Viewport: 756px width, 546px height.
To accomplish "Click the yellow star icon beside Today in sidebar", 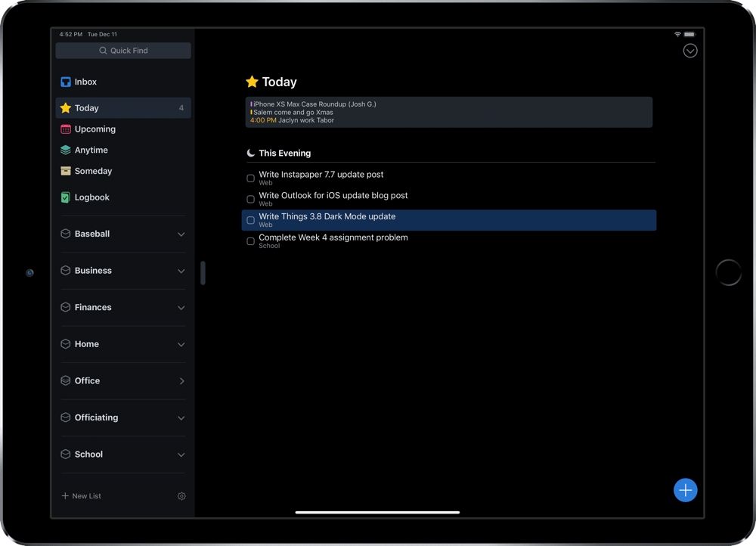I will pyautogui.click(x=66, y=108).
